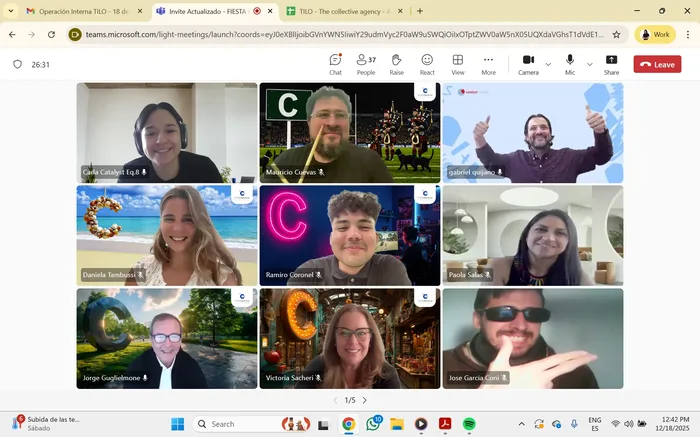
Task: Open the React emoji menu
Action: (x=427, y=64)
